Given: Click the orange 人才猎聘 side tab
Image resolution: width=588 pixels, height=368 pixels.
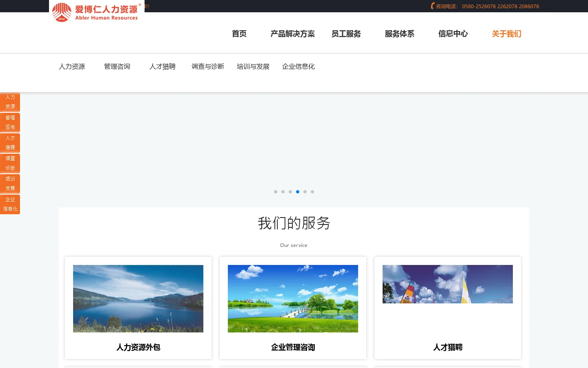Looking at the screenshot, I should (x=10, y=143).
